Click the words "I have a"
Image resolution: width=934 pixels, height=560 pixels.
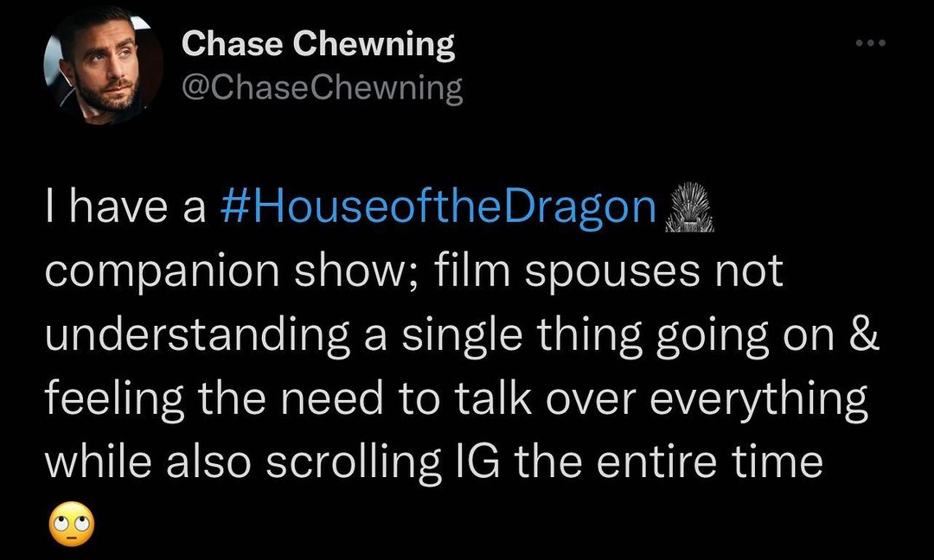(125, 208)
